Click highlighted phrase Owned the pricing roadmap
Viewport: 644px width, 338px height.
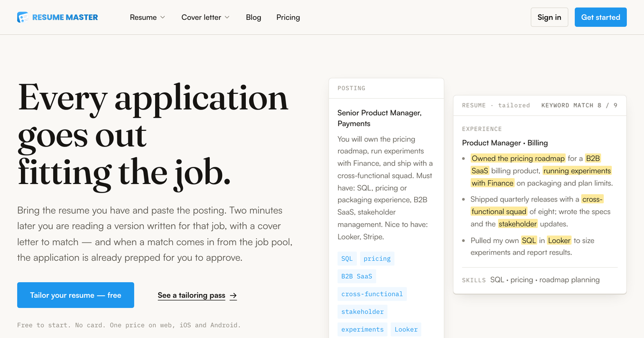pos(518,158)
